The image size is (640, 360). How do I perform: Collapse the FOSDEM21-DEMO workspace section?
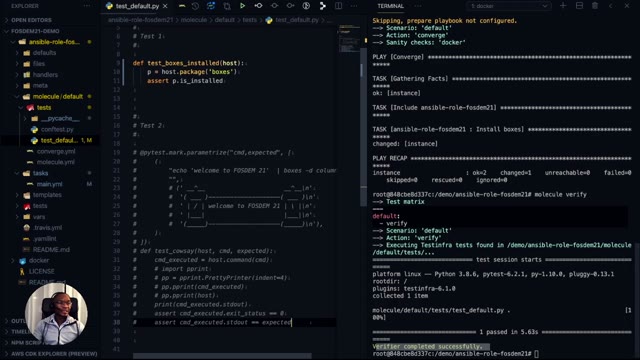click(x=35, y=31)
